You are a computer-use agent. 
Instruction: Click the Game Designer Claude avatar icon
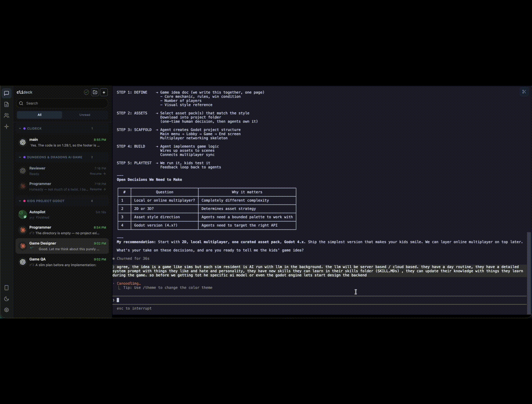(x=23, y=246)
